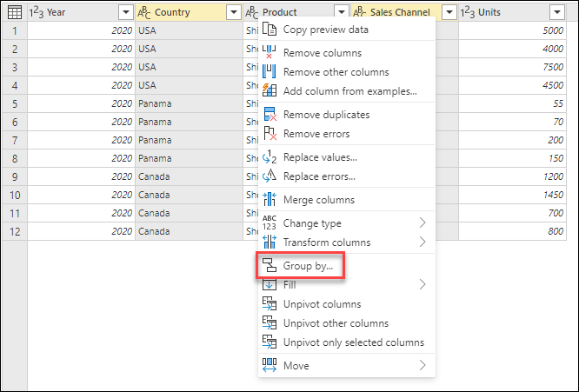Select Unpivot columns menu entry
Screen dimensions: 579x392
click(x=347, y=304)
